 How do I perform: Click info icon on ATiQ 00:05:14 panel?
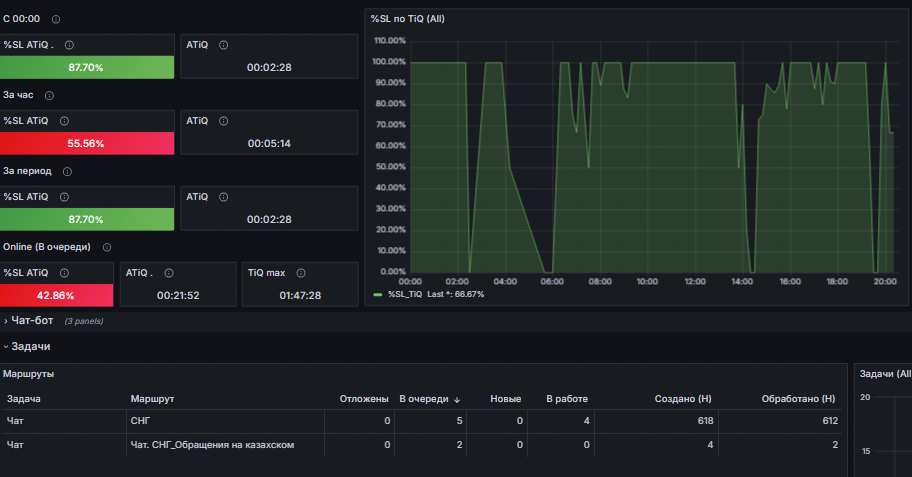click(x=223, y=121)
